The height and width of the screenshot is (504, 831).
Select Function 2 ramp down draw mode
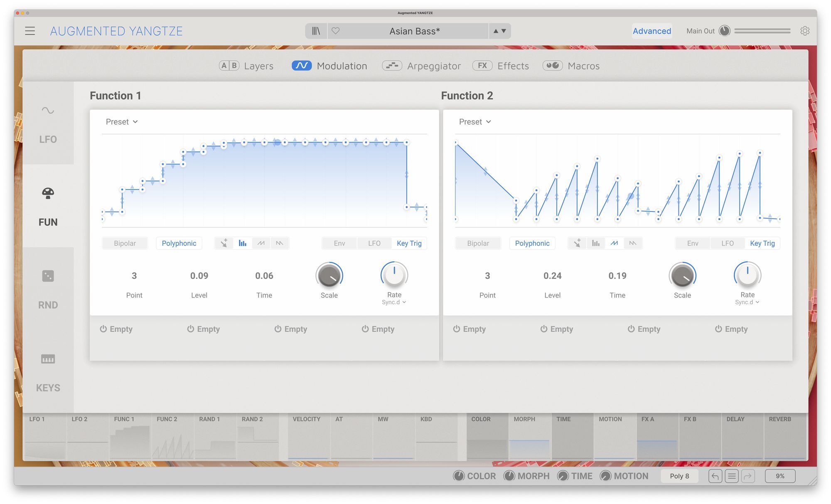point(633,243)
